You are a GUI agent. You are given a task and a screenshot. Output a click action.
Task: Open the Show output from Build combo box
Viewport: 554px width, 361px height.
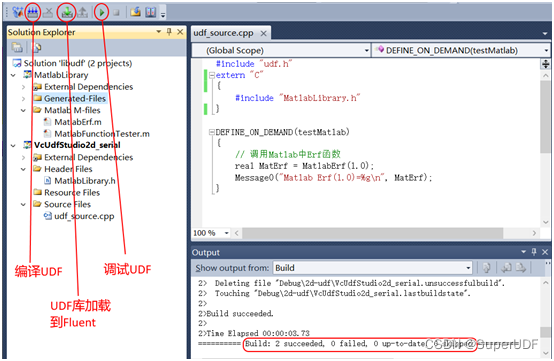click(373, 268)
